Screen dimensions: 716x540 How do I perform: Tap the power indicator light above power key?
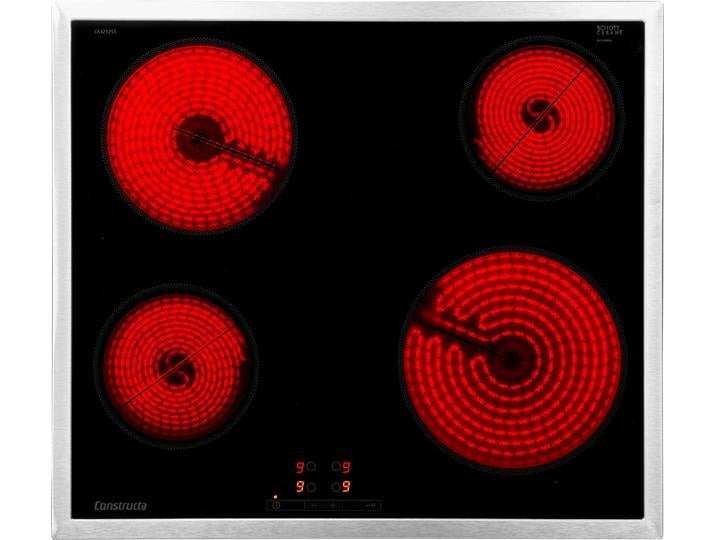[x=275, y=497]
